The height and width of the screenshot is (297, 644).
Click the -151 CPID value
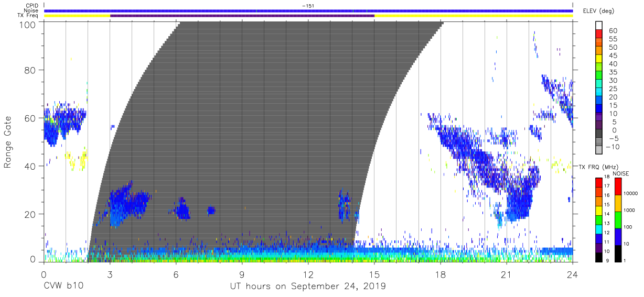308,6
